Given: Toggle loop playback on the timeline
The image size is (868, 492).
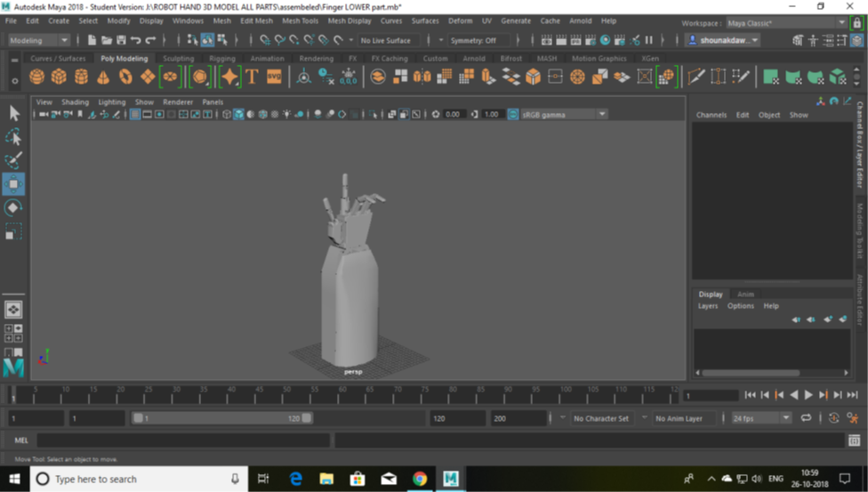Looking at the screenshot, I should click(806, 418).
